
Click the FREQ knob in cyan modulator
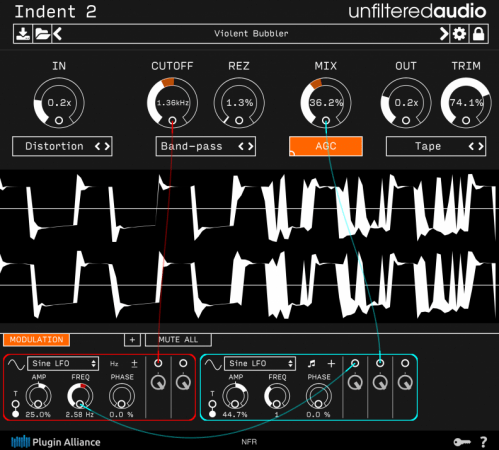(277, 396)
